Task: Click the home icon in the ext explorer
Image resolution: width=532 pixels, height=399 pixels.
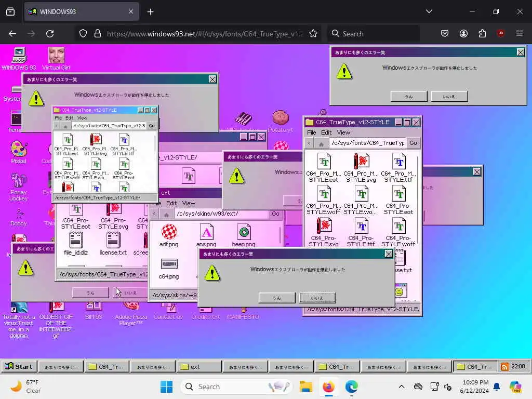Action: tap(166, 214)
